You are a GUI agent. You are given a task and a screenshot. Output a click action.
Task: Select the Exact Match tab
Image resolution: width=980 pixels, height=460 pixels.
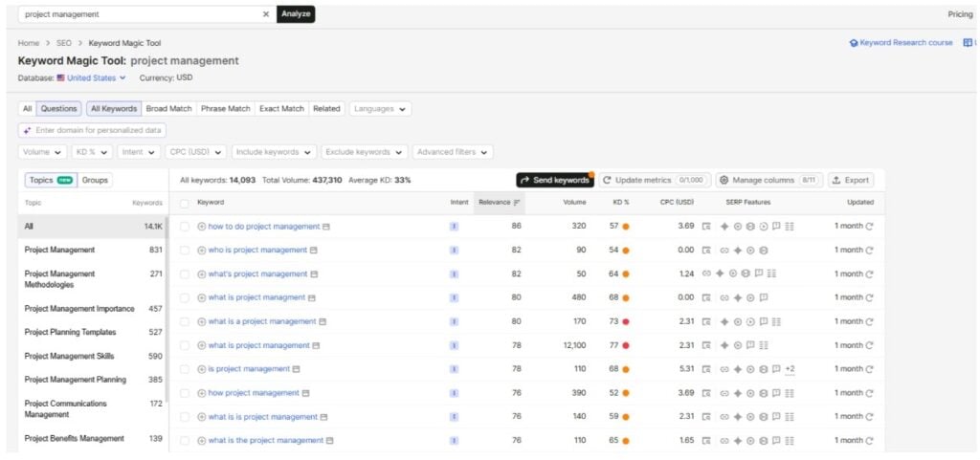coord(282,109)
